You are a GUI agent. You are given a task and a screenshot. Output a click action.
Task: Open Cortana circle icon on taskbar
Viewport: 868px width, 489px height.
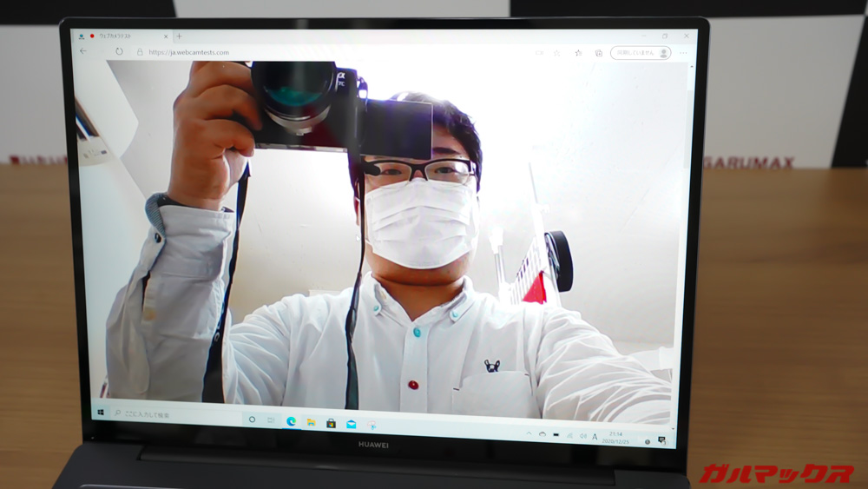[x=252, y=420]
